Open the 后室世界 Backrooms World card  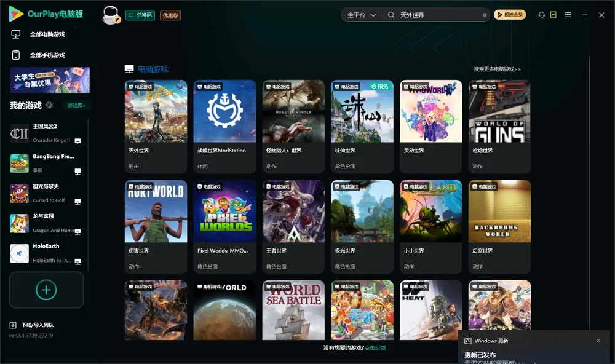click(499, 226)
